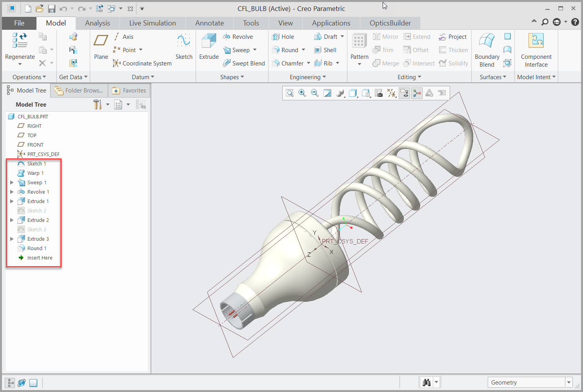Image resolution: width=583 pixels, height=392 pixels.
Task: Open the Pattern dropdown arrow
Action: coord(360,64)
